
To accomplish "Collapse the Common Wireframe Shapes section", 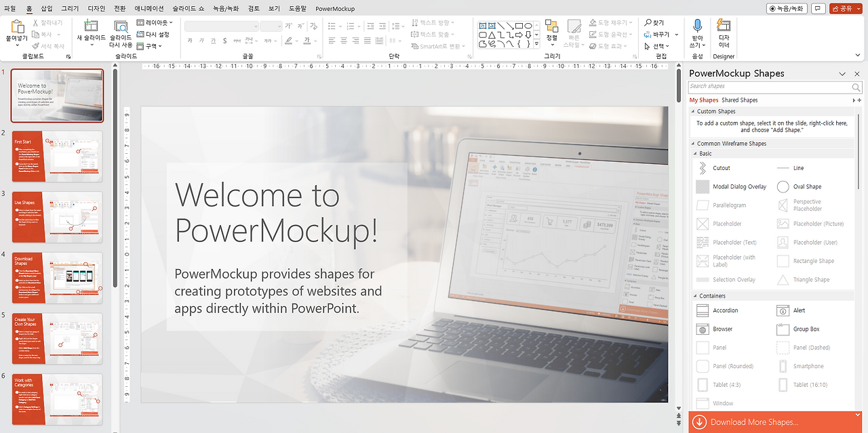I will pyautogui.click(x=693, y=144).
